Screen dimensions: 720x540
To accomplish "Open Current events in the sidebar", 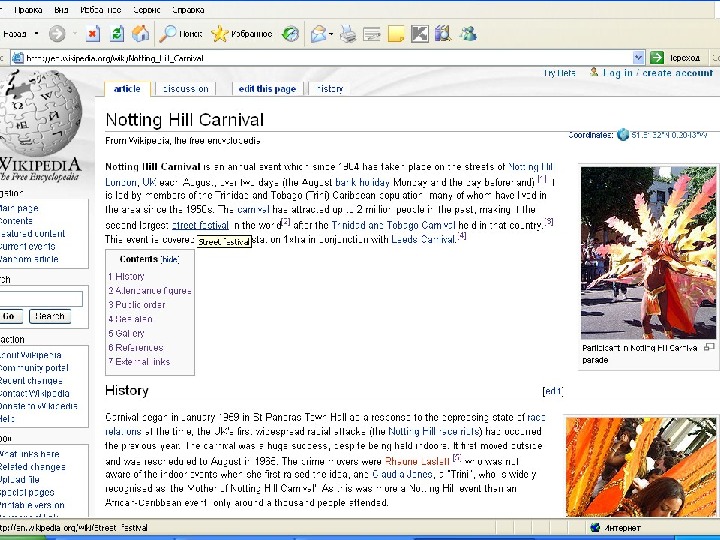I will (x=28, y=247).
